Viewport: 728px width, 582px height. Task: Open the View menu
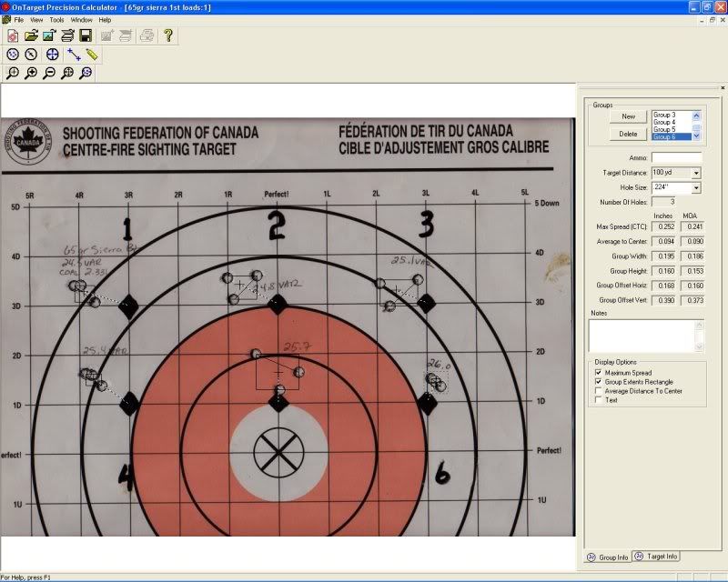(36, 20)
